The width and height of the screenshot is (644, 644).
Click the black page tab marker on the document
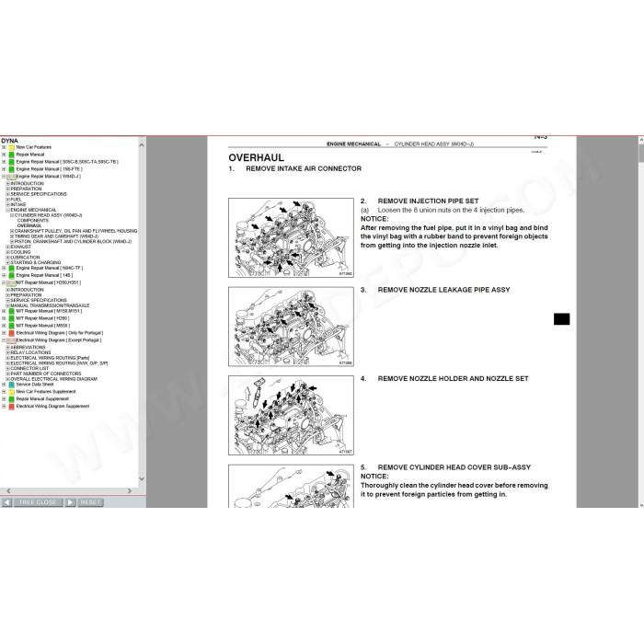pos(562,319)
